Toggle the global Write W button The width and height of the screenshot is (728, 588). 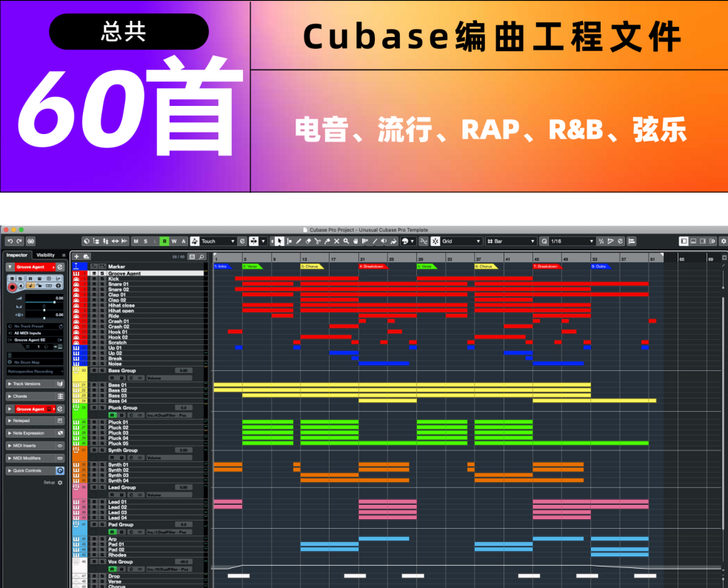click(x=173, y=241)
